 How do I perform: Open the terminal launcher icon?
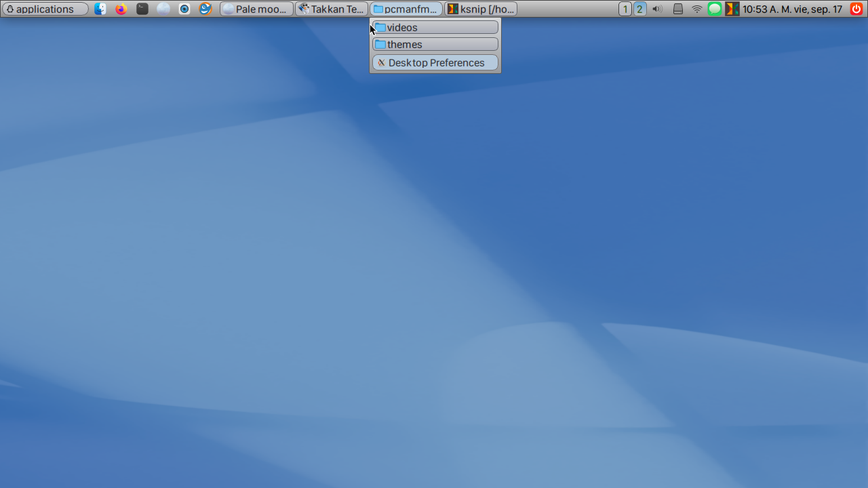click(x=142, y=9)
